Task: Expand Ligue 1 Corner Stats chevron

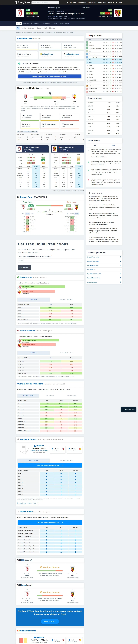Action: pyautogui.click(x=120, y=278)
